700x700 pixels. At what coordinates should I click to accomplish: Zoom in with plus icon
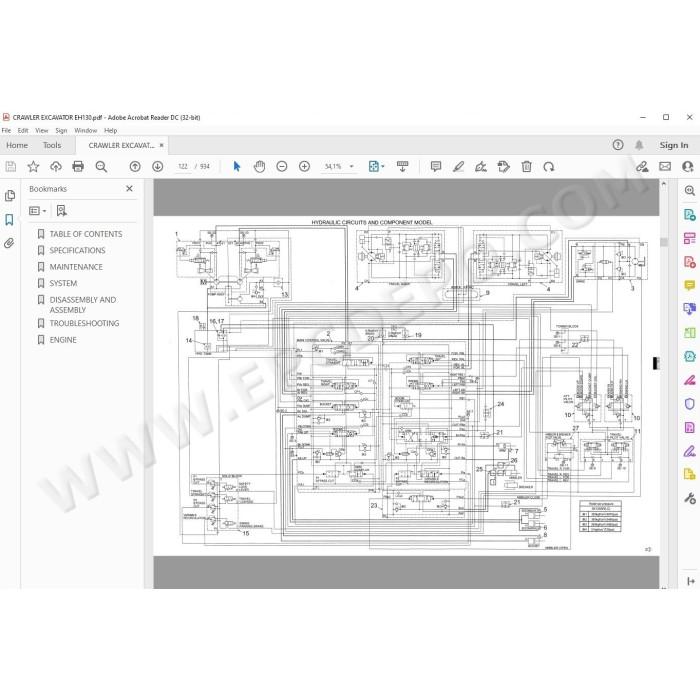pyautogui.click(x=304, y=167)
